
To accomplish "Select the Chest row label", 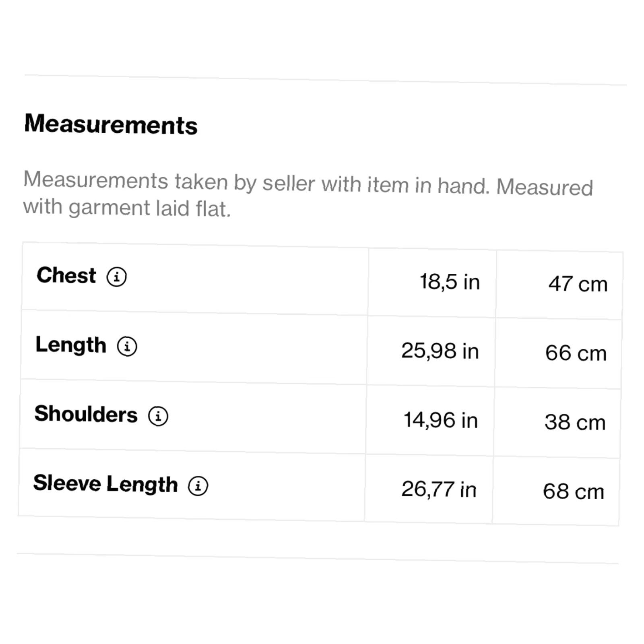I will [x=66, y=276].
